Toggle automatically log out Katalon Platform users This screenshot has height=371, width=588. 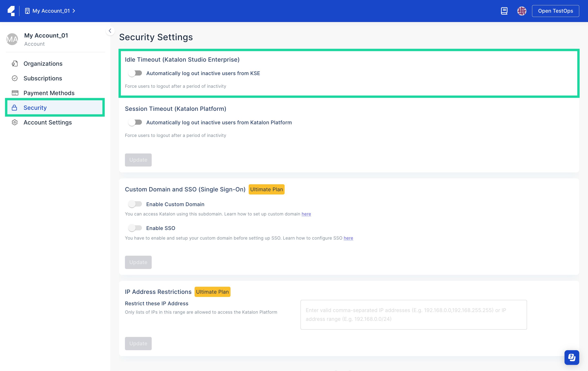point(135,122)
